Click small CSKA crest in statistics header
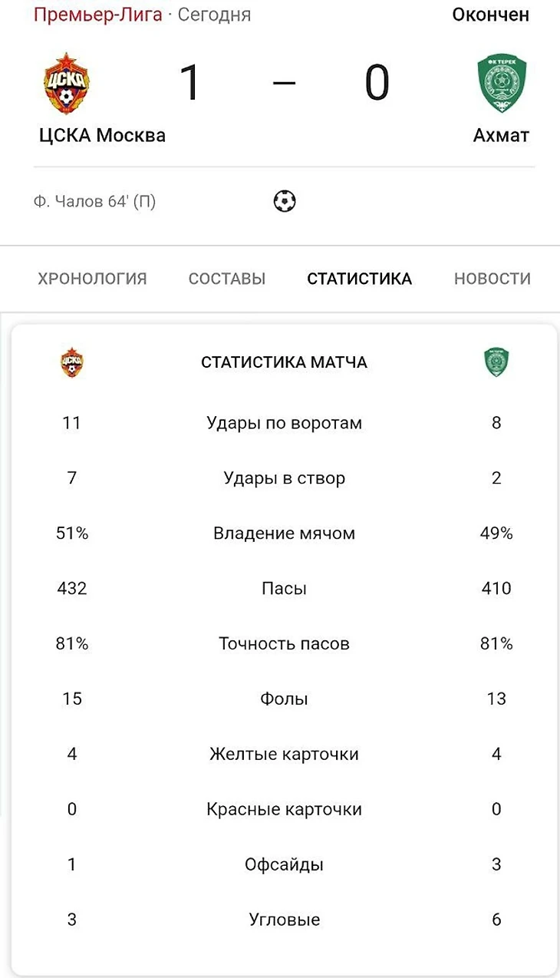 pos(72,362)
